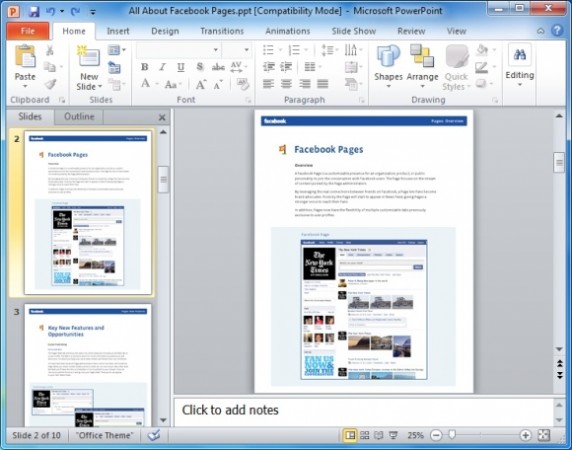Image resolution: width=572 pixels, height=450 pixels.
Task: Toggle Italic text formatting
Action: [x=162, y=67]
